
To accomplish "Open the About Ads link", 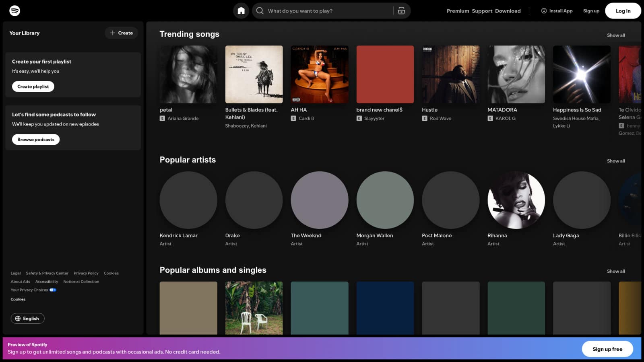I will pyautogui.click(x=20, y=282).
